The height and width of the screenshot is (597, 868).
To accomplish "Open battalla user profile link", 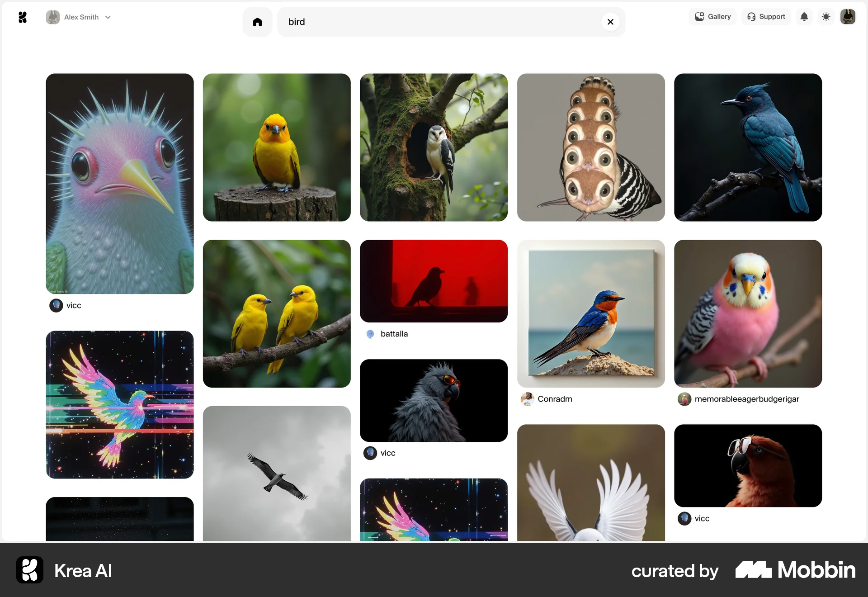I will pos(394,334).
